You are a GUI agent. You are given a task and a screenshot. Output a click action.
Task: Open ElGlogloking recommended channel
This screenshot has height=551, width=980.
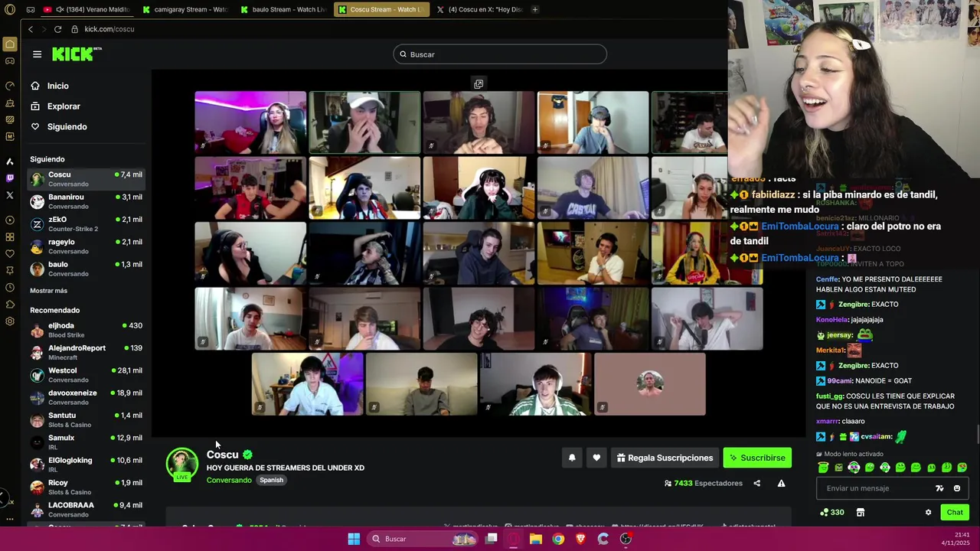tap(86, 465)
